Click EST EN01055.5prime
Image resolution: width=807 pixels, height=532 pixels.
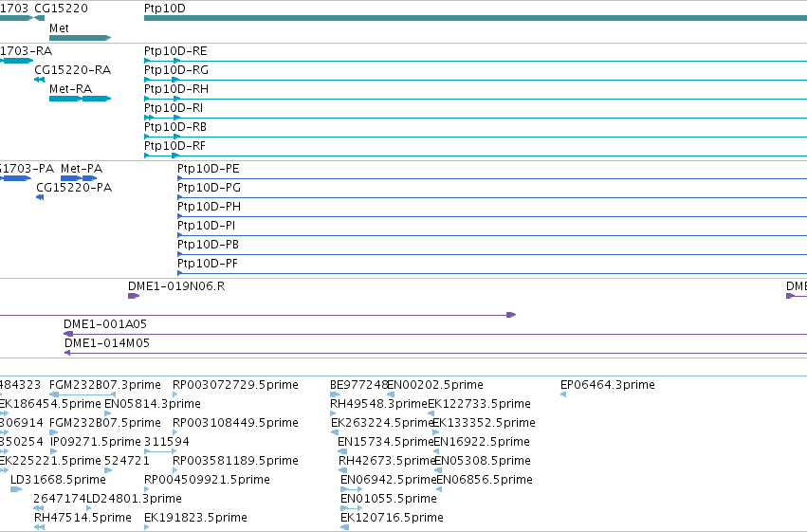tap(389, 499)
